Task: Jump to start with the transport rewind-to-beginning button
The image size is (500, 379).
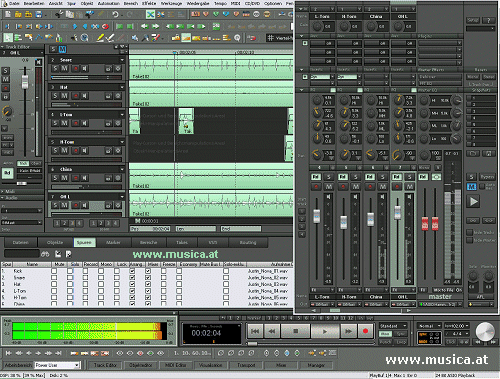Action: 255,331
